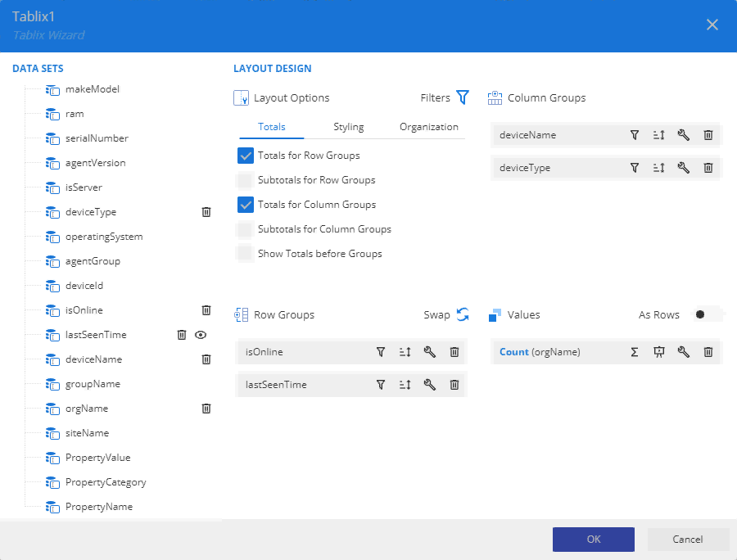This screenshot has width=737, height=560.
Task: Select the PropertyValue field
Action: [97, 458]
